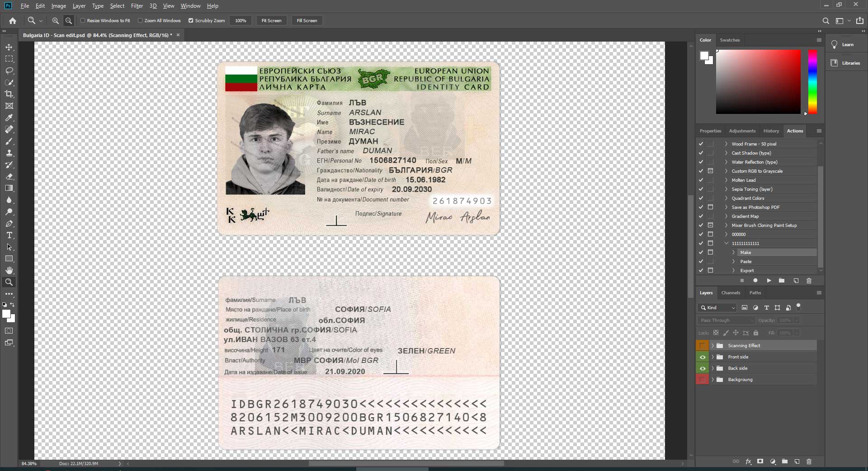Screen dimensions: 868x471
Task: Choose the Horizontal Type tool
Action: (x=9, y=235)
